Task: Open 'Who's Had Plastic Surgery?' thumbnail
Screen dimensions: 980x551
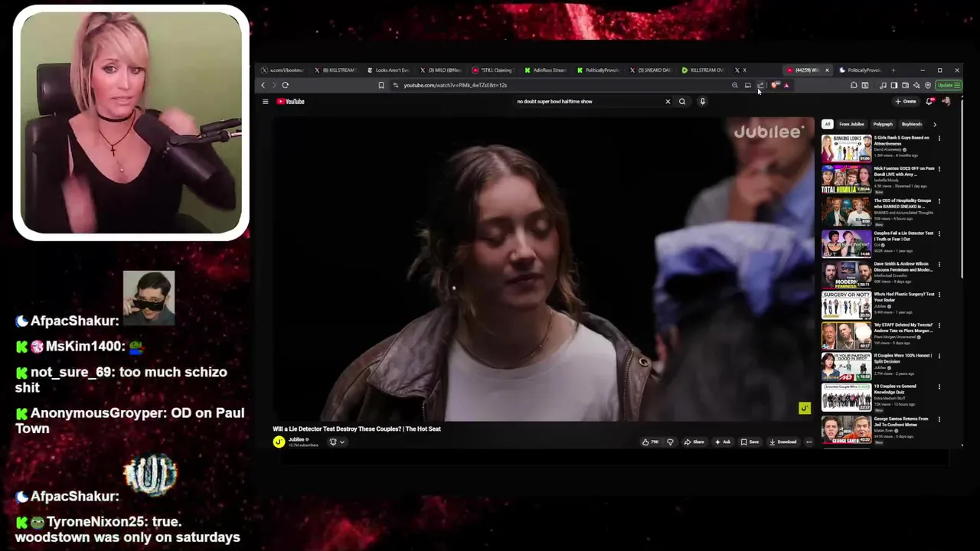Action: 847,305
